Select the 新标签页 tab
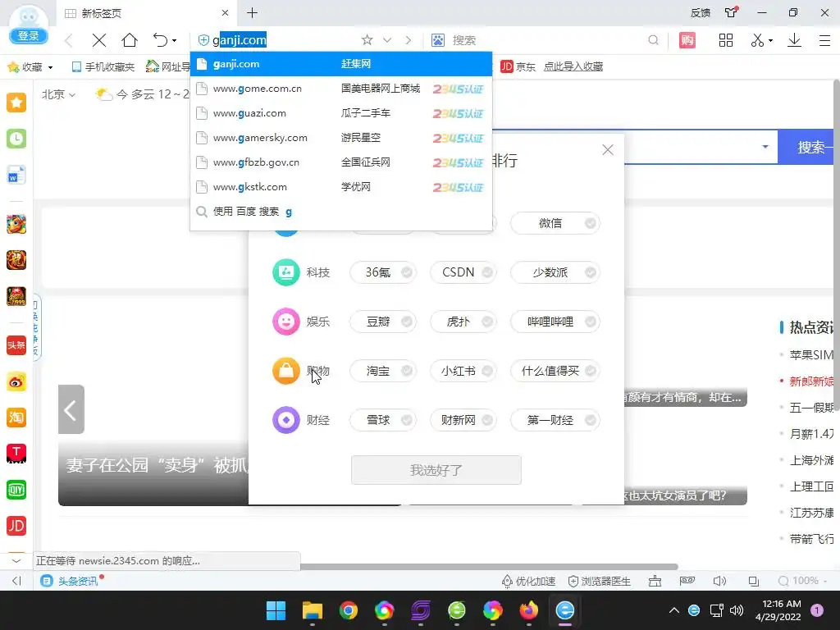The image size is (840, 630). 146,13
